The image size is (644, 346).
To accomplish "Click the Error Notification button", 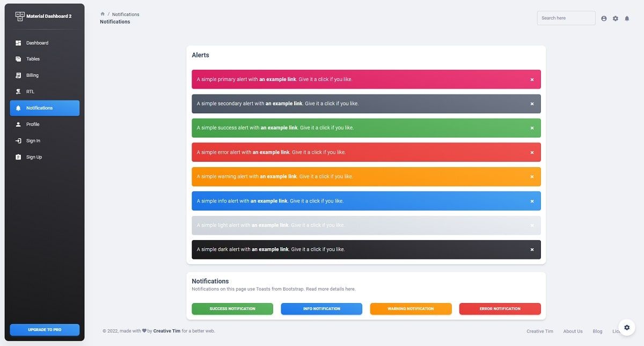I will click(500, 308).
